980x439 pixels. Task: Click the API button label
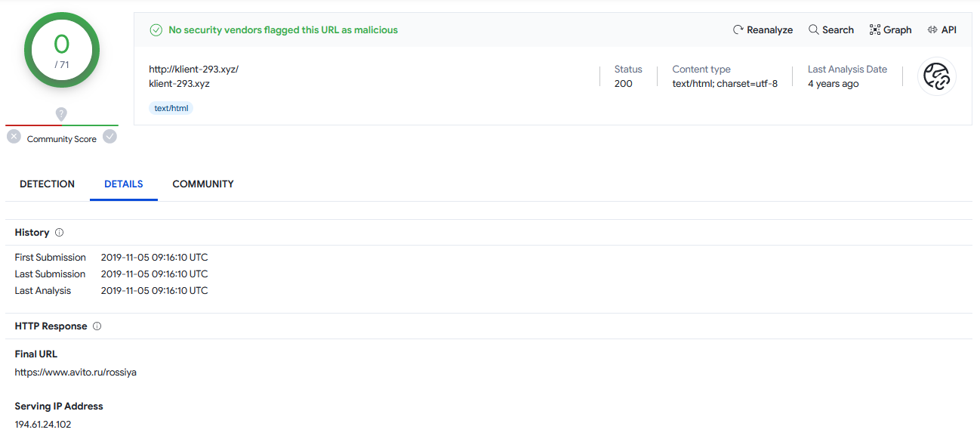tap(949, 30)
